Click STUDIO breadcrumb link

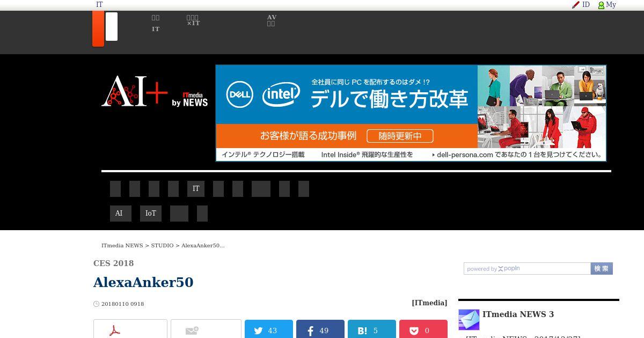(162, 246)
